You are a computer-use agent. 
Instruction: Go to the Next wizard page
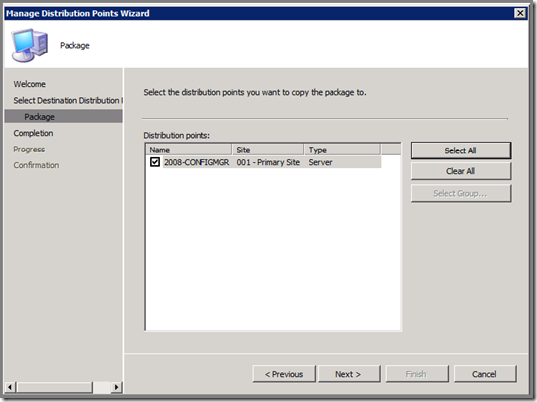[349, 374]
